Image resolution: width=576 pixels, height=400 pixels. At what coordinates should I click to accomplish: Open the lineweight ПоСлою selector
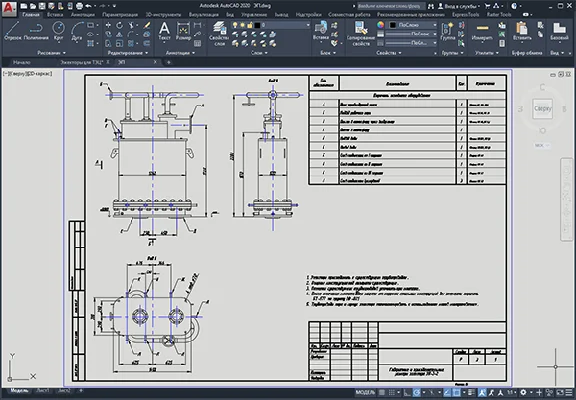[x=411, y=34]
